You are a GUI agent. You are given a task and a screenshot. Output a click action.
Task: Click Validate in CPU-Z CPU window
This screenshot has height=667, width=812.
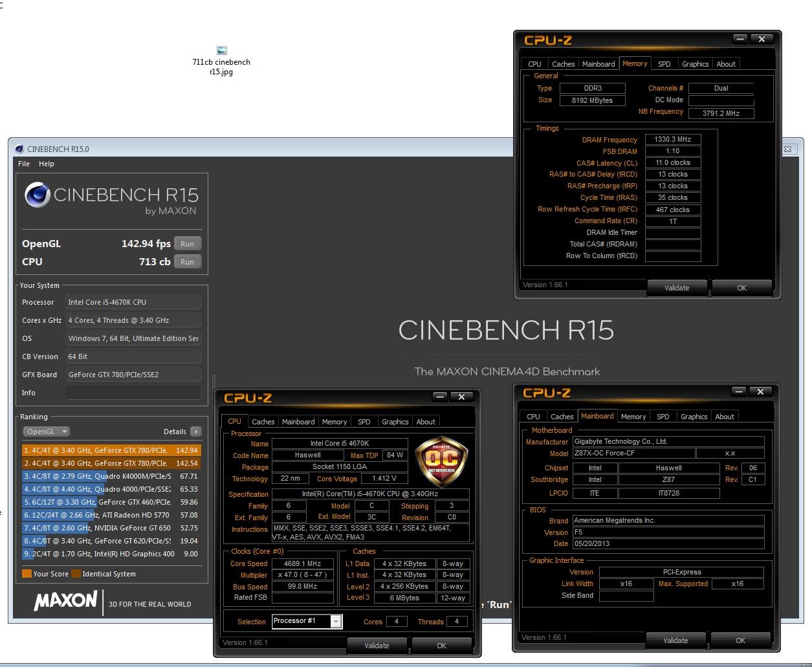pos(377,646)
